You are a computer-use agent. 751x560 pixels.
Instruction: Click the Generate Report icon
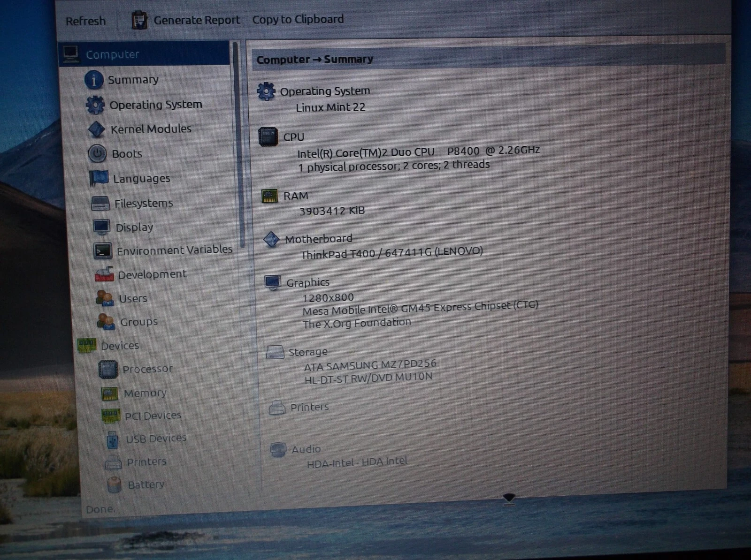pyautogui.click(x=139, y=20)
